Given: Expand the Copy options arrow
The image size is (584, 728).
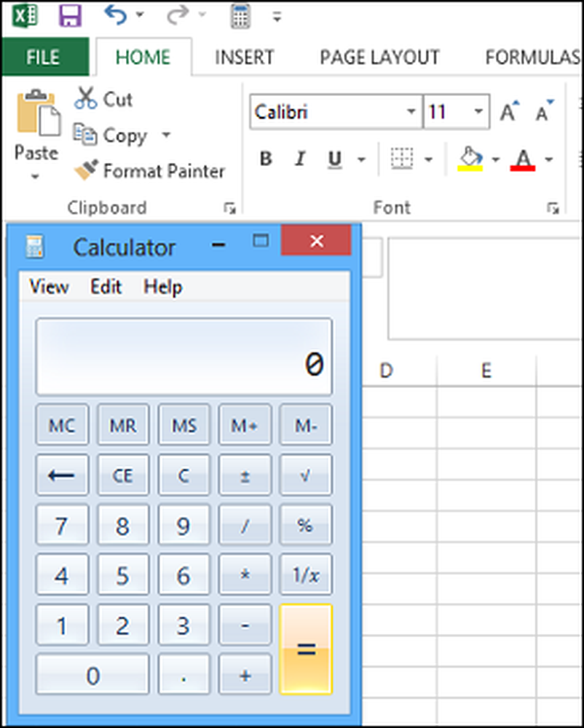Looking at the screenshot, I should [x=165, y=135].
